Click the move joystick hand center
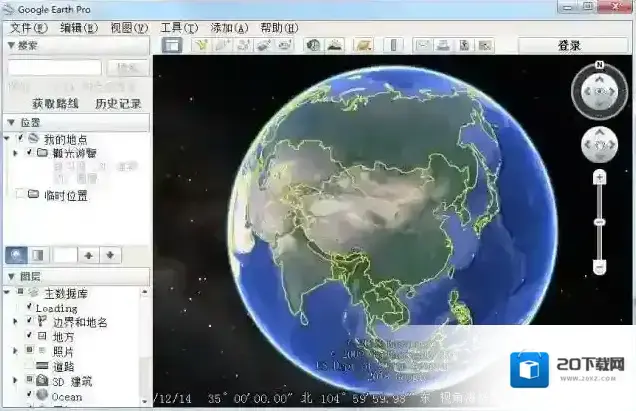The image size is (636, 411). (x=600, y=145)
